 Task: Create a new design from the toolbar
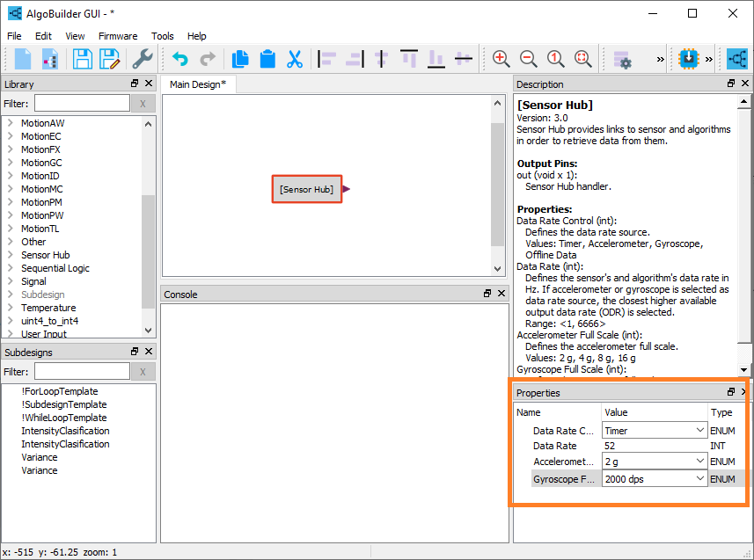(x=23, y=59)
